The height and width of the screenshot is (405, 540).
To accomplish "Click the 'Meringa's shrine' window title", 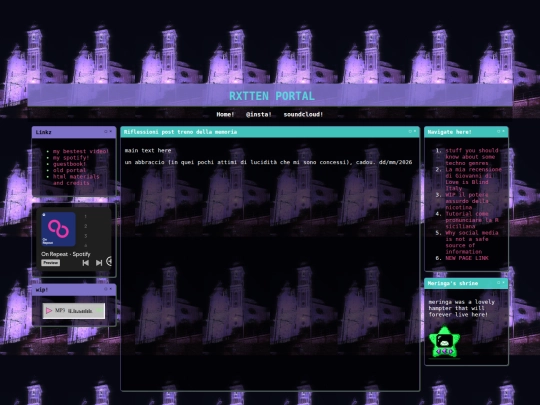I will click(453, 283).
